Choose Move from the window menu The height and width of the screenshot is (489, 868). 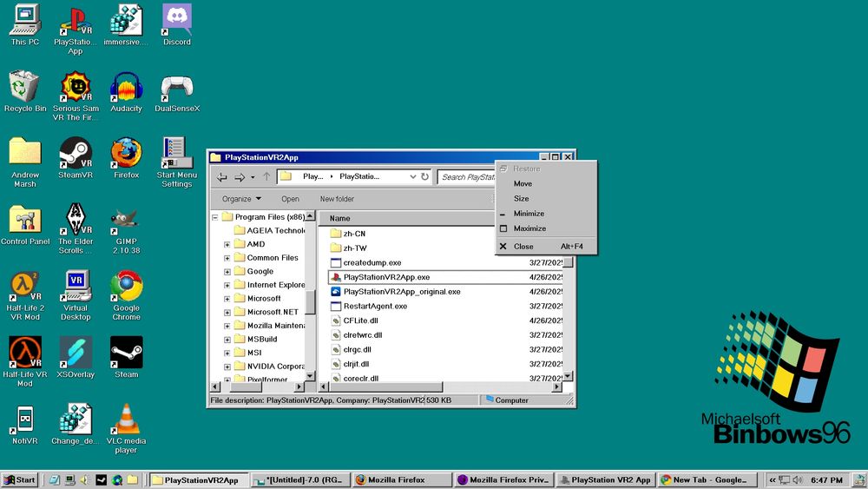[x=546, y=183]
